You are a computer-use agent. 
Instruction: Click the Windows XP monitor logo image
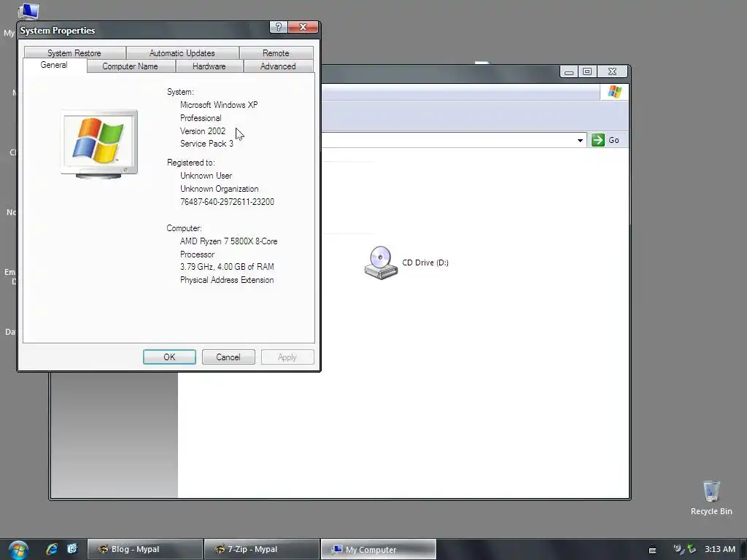[x=99, y=144]
